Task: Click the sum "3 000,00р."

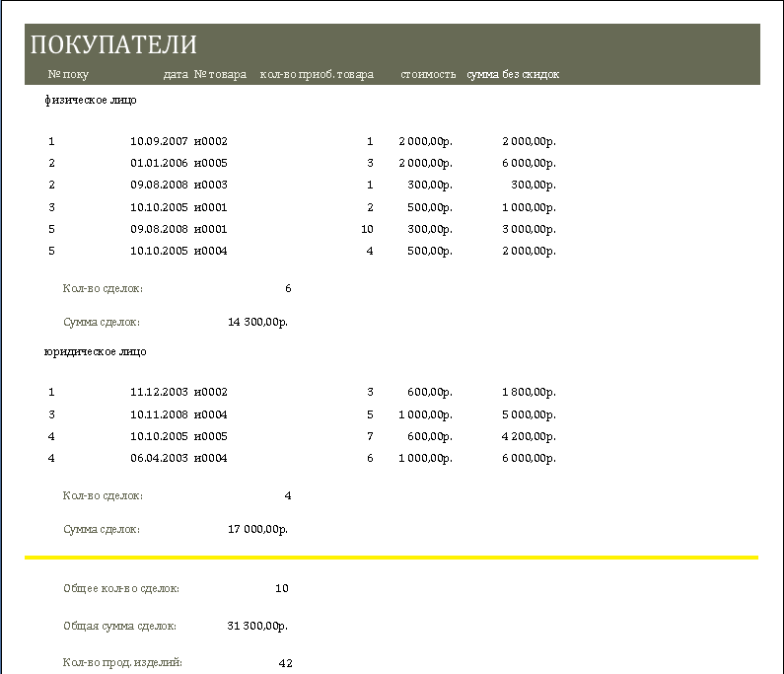Action: [529, 229]
